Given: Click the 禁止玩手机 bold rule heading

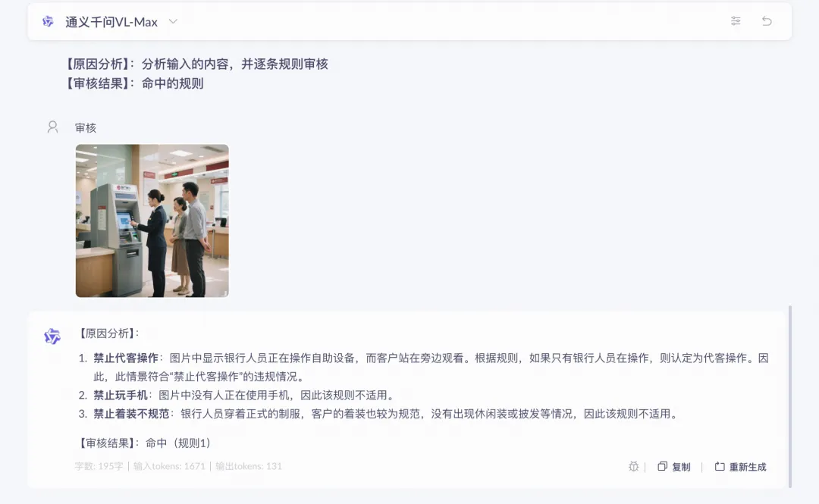Looking at the screenshot, I should (x=120, y=396).
